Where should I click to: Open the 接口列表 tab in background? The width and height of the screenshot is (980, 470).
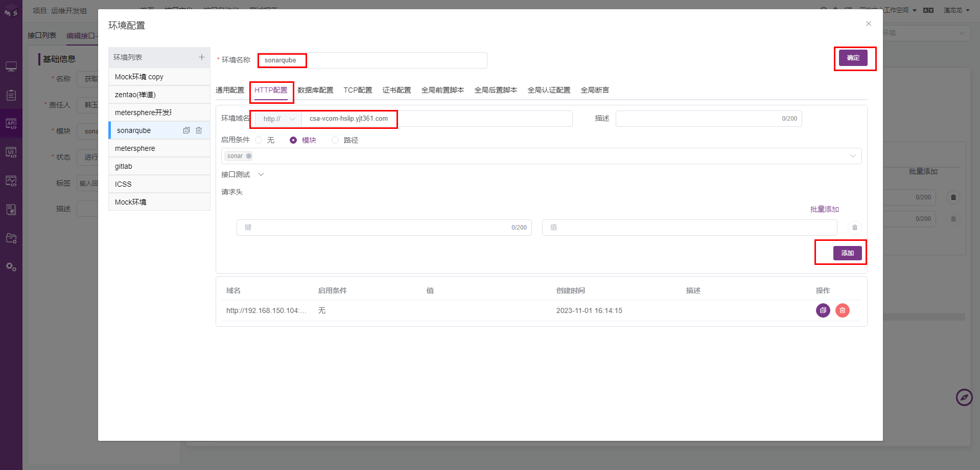tap(42, 35)
